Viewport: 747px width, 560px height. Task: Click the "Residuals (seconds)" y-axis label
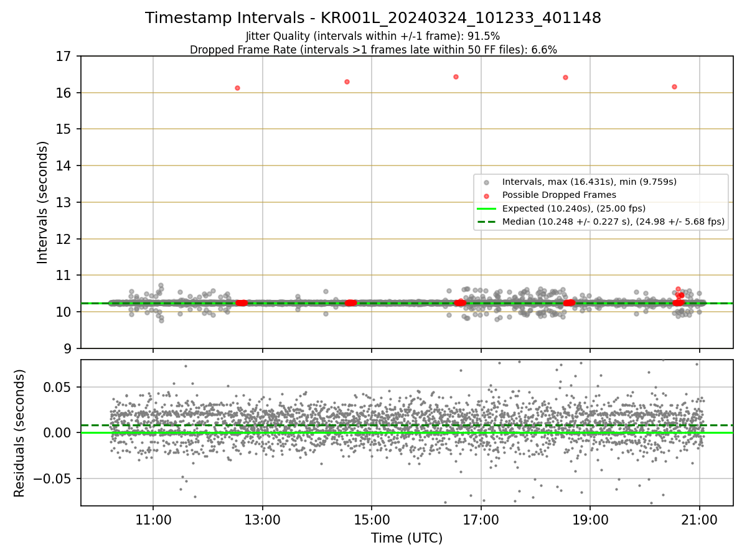coord(20,433)
